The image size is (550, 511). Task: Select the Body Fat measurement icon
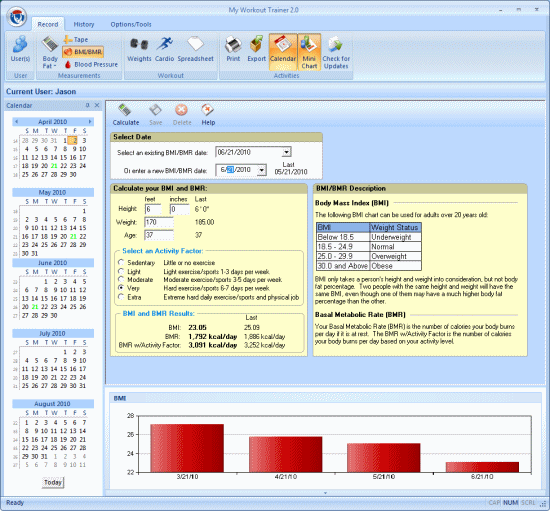coord(50,52)
